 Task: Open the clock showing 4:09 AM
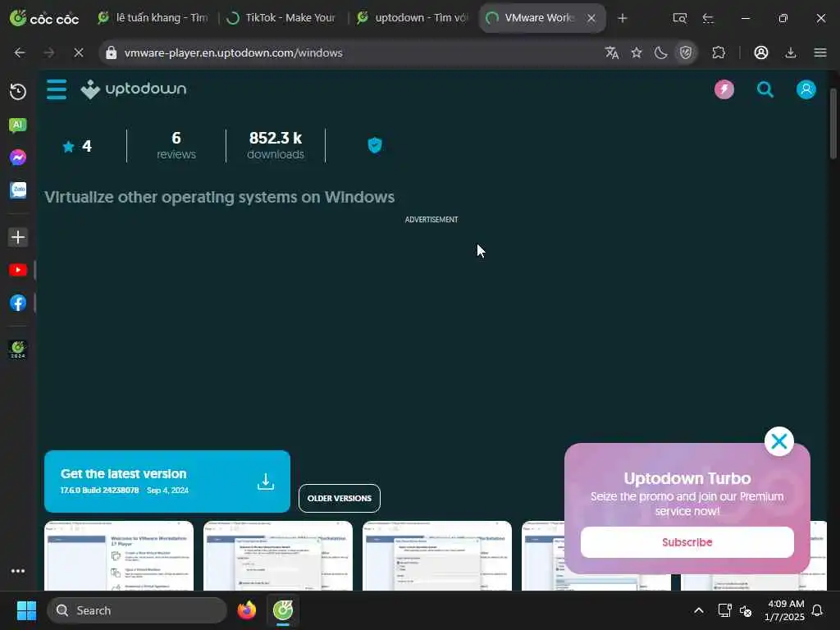(784, 610)
